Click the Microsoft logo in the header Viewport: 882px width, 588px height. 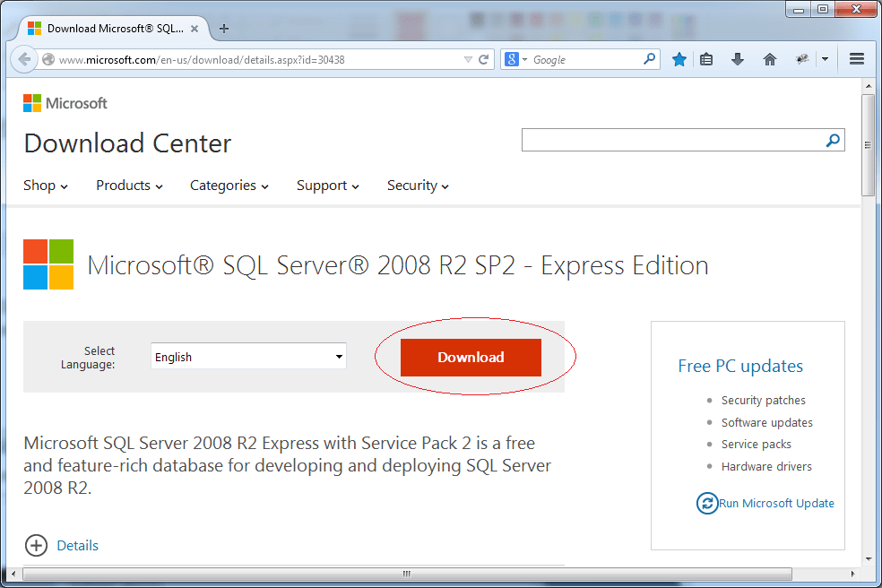pos(65,103)
